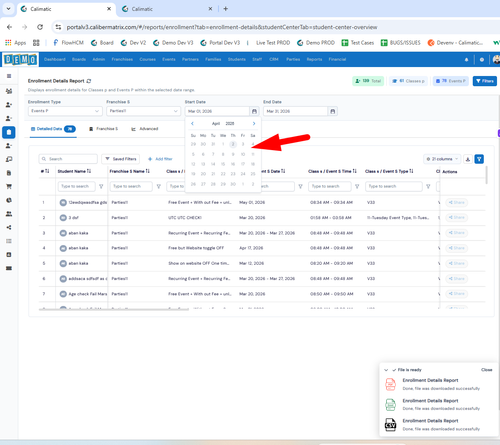Image resolution: width=500 pixels, height=445 pixels.
Task: Click the highlighted reports icon in sidebar
Action: coord(9,132)
